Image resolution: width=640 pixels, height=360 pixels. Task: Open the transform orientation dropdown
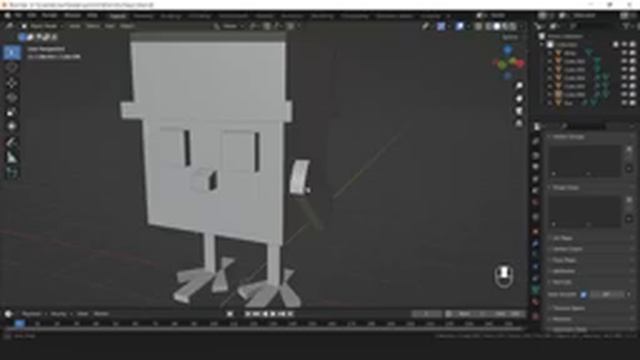pyautogui.click(x=229, y=26)
